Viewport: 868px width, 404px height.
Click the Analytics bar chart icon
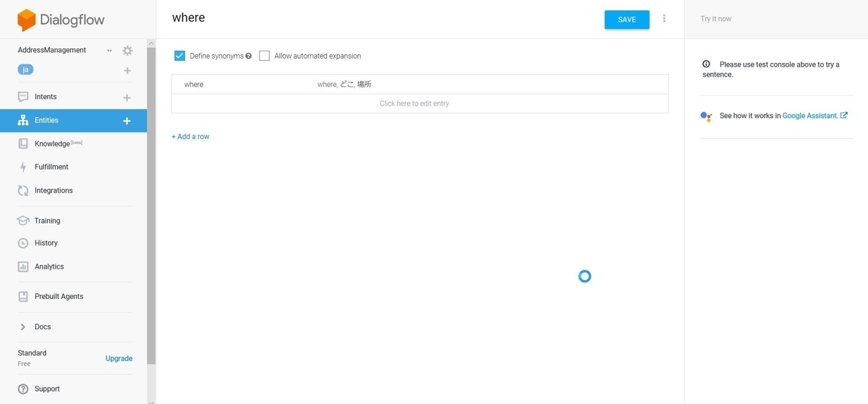[x=23, y=266]
